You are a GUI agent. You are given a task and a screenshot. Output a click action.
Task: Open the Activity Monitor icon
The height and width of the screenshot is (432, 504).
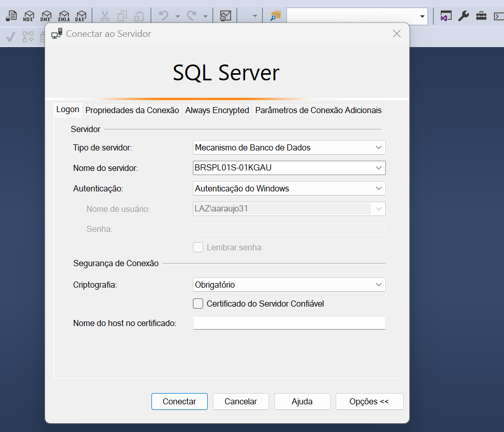[x=225, y=16]
